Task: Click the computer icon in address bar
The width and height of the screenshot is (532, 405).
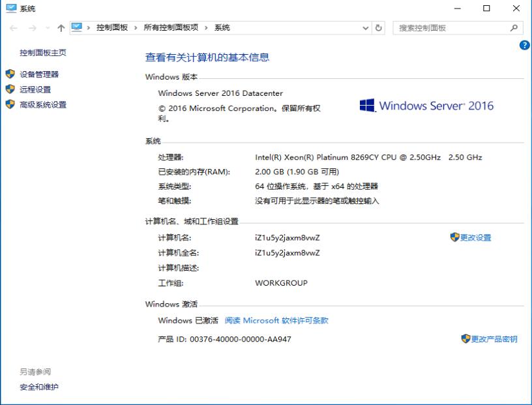Action: [x=77, y=27]
